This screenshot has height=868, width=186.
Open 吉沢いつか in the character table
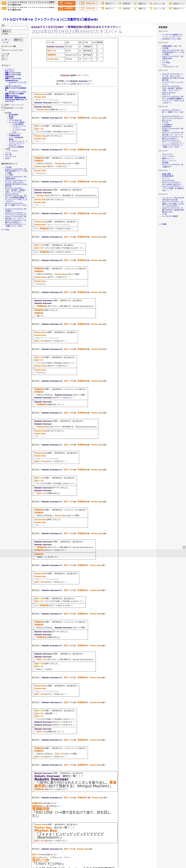[52, 50]
